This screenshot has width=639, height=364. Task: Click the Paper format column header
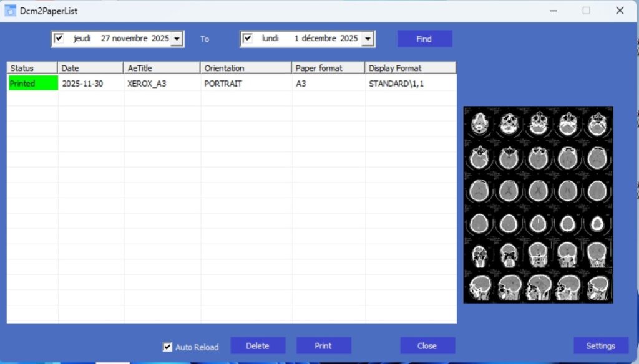tap(328, 68)
